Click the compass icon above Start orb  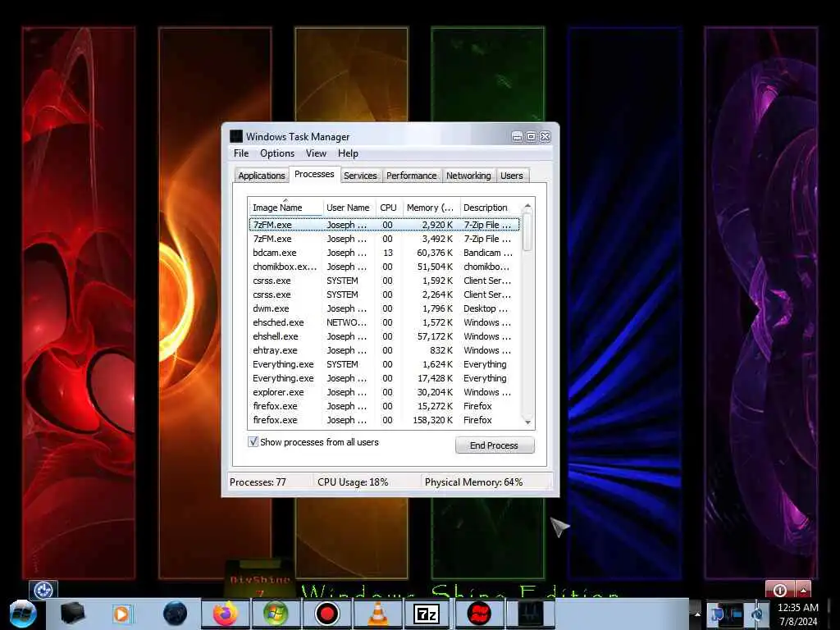click(x=43, y=590)
